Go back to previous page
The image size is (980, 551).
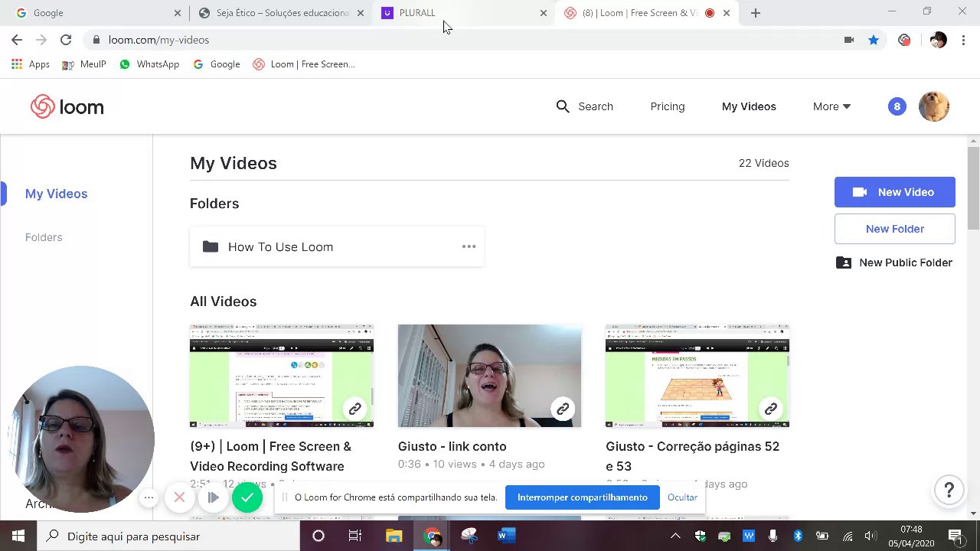(17, 40)
